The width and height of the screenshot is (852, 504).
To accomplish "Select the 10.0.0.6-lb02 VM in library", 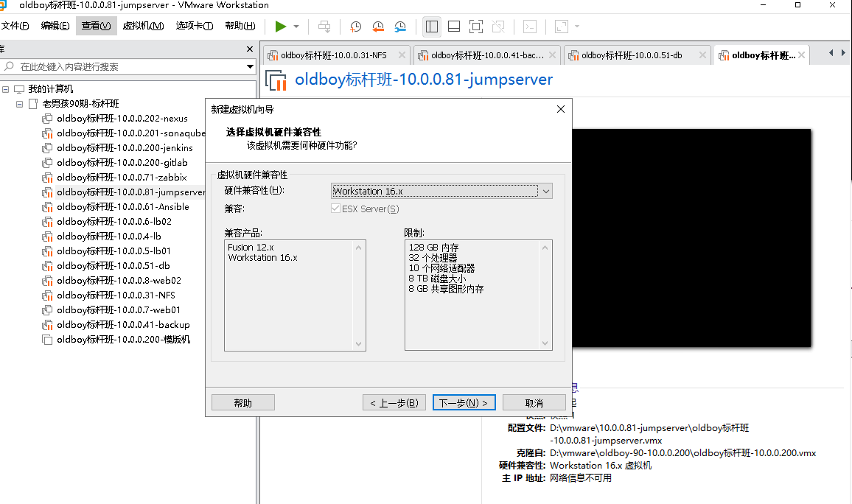I will coord(114,222).
